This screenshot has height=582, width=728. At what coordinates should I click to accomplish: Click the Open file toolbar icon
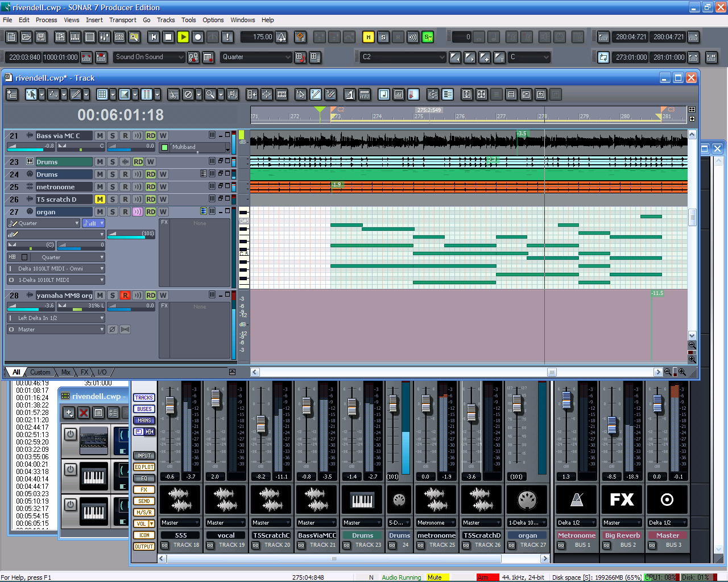[26, 37]
